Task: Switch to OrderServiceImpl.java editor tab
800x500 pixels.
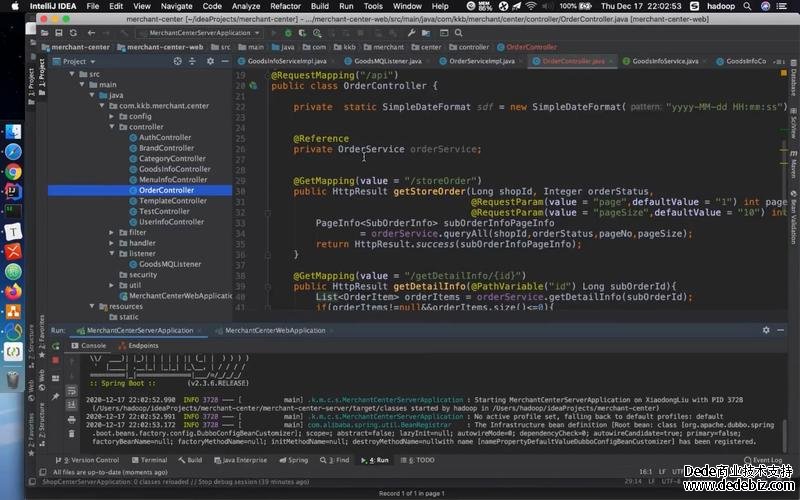Action: point(481,61)
